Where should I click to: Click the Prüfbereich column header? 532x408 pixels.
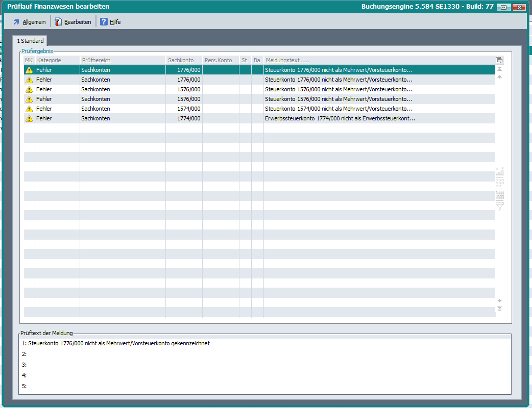point(122,60)
